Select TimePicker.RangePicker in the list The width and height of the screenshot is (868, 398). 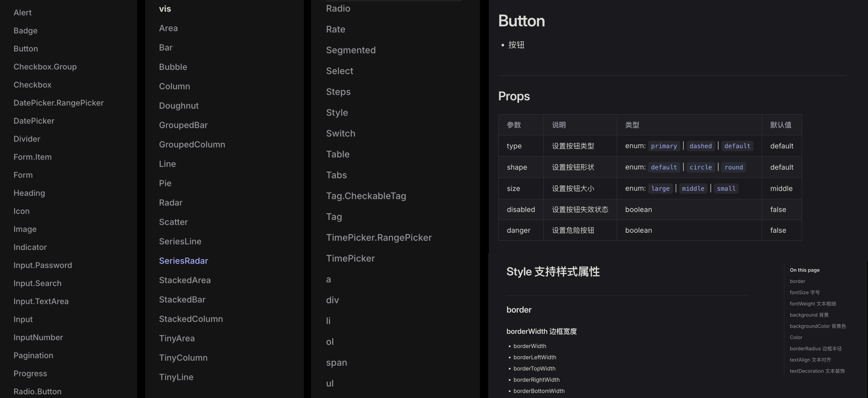tap(378, 237)
